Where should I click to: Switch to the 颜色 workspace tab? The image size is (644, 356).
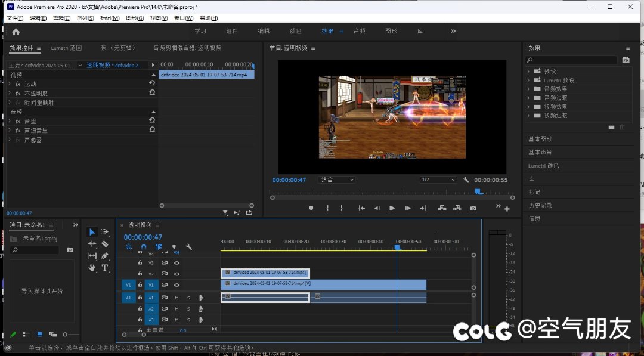pyautogui.click(x=296, y=31)
